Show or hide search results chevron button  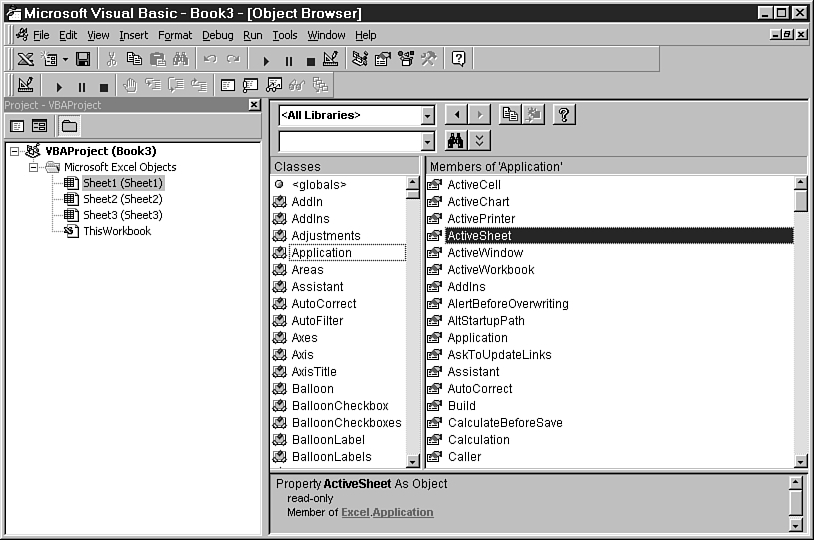(481, 141)
